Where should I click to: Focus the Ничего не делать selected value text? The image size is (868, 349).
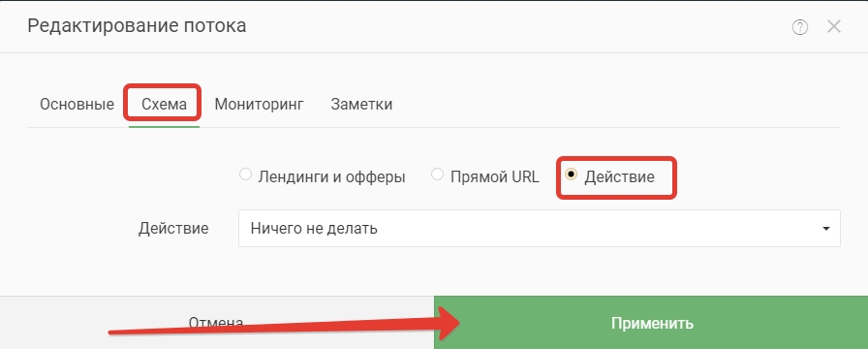[x=314, y=228]
